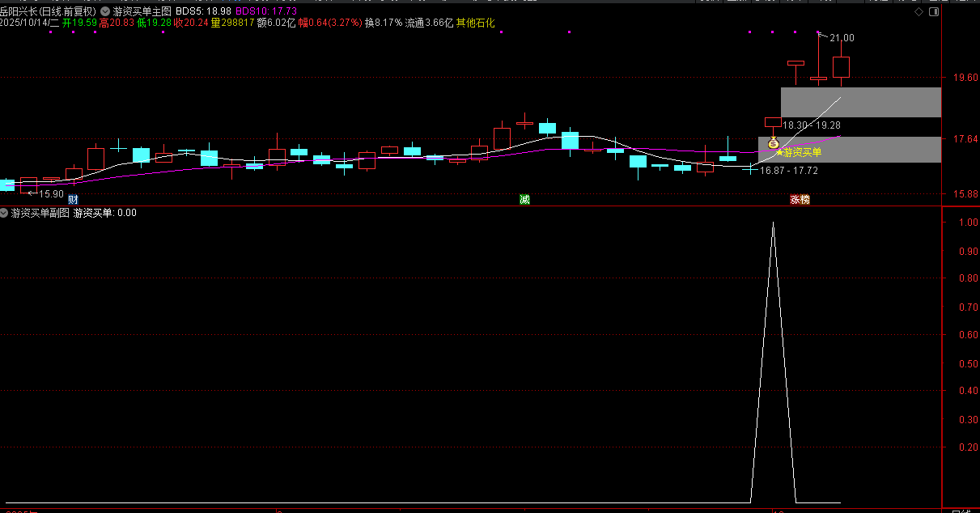Click the 15.88 price axis label
This screenshot has width=980, height=513.
[965, 194]
